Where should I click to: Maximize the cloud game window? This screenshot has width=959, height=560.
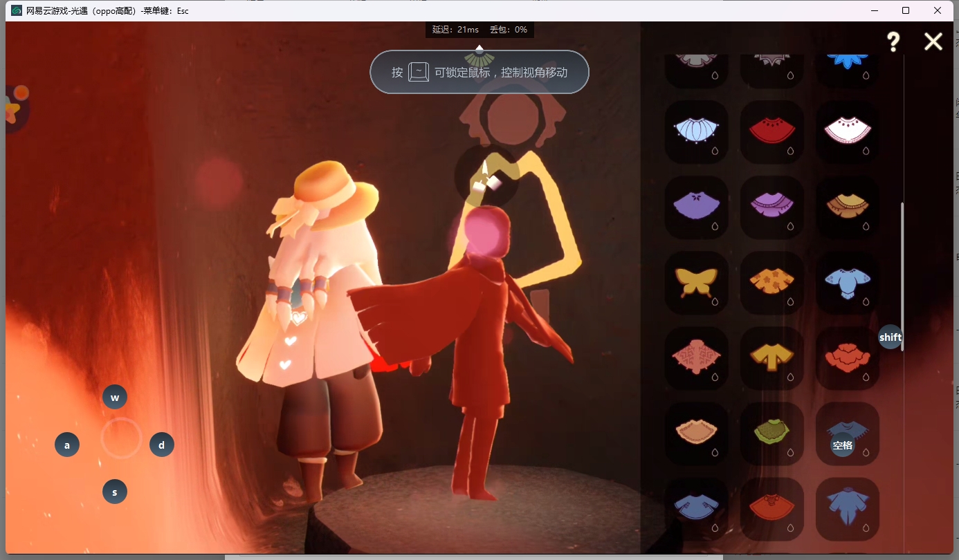click(x=906, y=10)
